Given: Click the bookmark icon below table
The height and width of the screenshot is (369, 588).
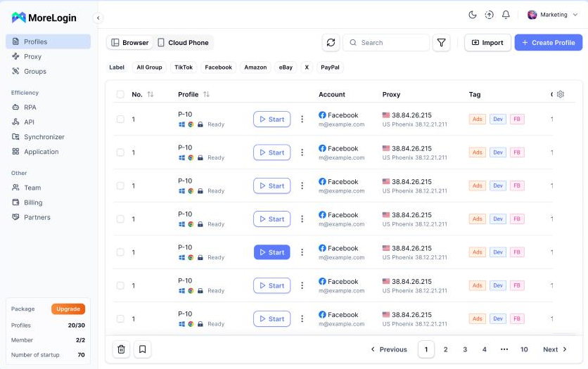Looking at the screenshot, I should click(143, 349).
